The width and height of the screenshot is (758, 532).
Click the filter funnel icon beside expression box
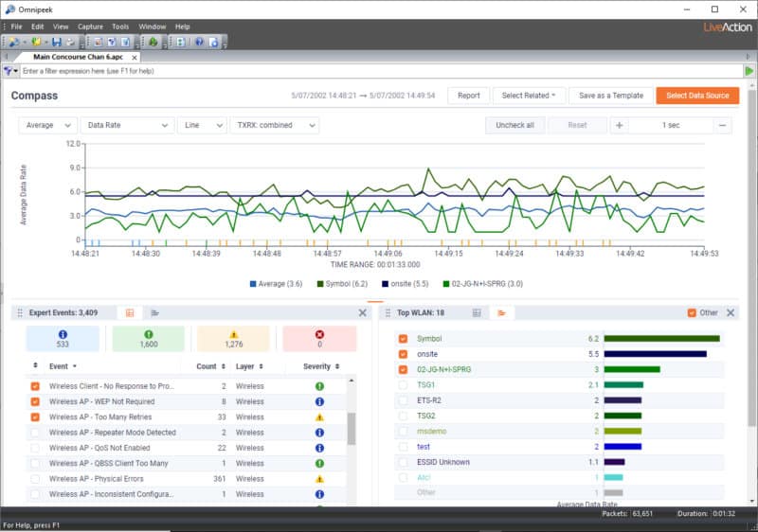(x=10, y=71)
